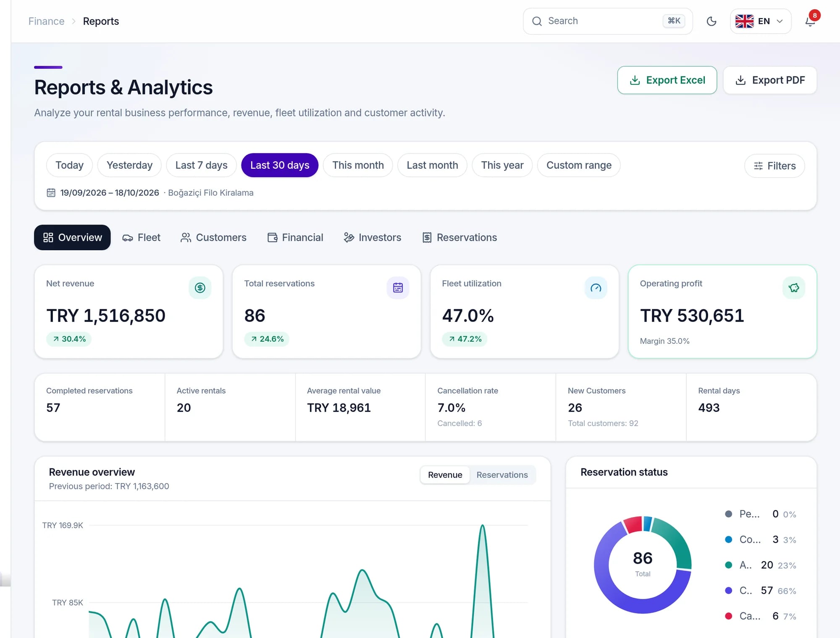
Task: Go to the Reservations tab
Action: click(459, 238)
